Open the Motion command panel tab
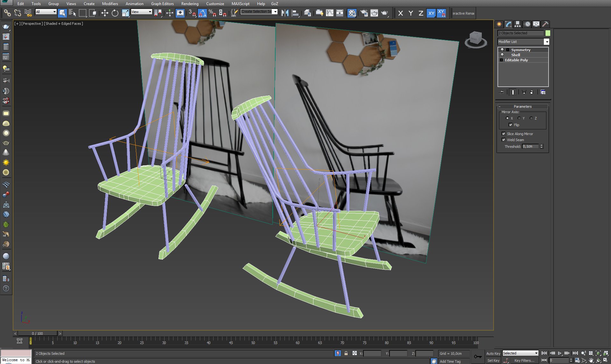The height and width of the screenshot is (364, 611). coord(527,24)
